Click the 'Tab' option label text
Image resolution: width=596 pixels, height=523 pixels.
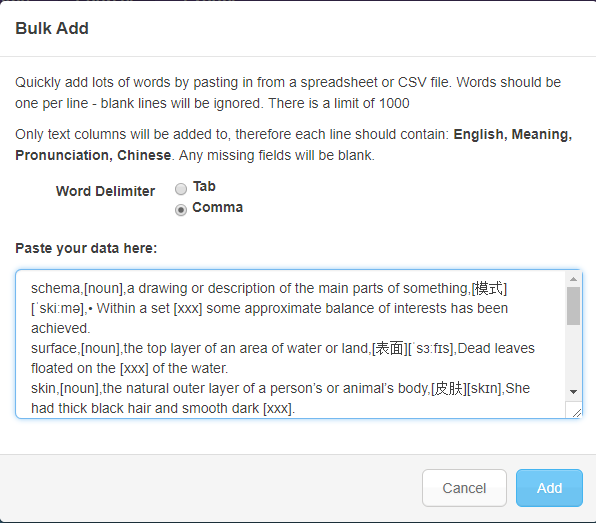coord(204,187)
